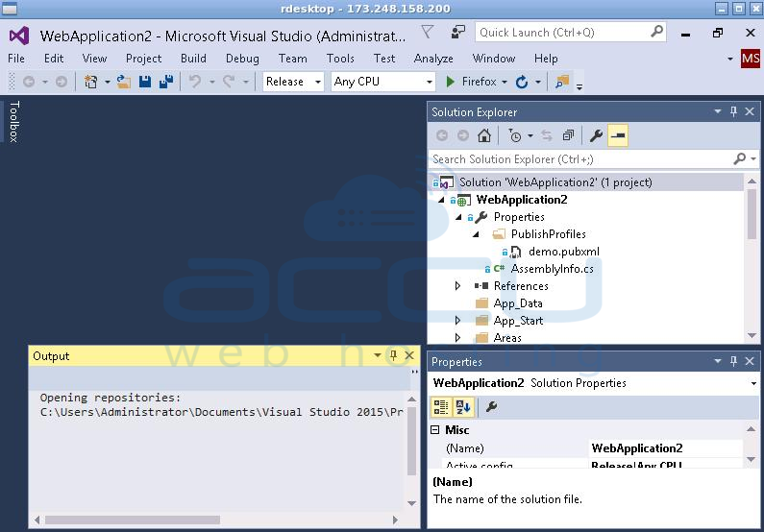Open the Build menu
The image size is (764, 532).
point(193,59)
